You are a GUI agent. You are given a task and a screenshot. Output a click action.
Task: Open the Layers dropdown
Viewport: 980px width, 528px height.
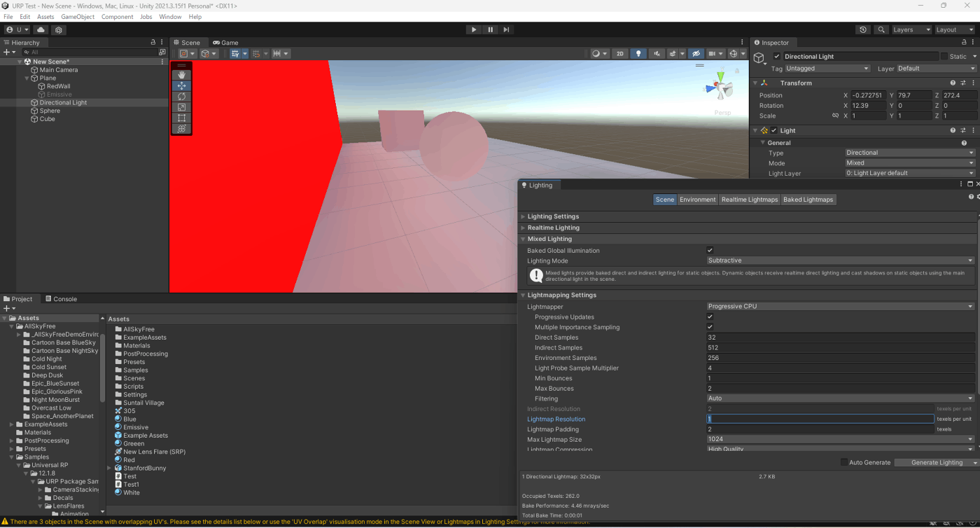(911, 29)
